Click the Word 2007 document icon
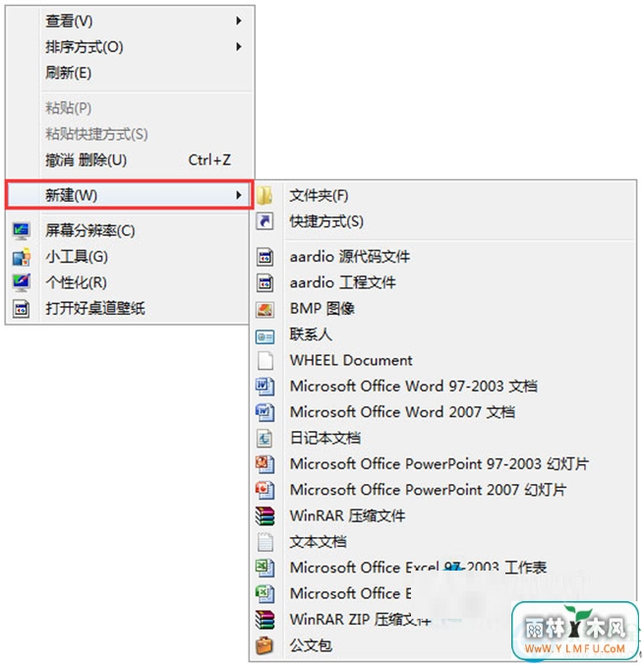Viewport: 644px width, 665px height. (x=265, y=412)
